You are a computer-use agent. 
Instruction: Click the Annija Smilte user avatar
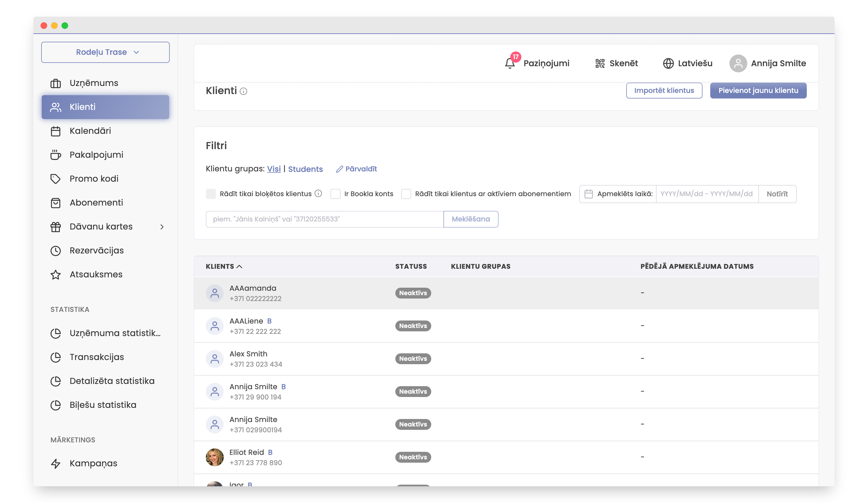coord(738,63)
